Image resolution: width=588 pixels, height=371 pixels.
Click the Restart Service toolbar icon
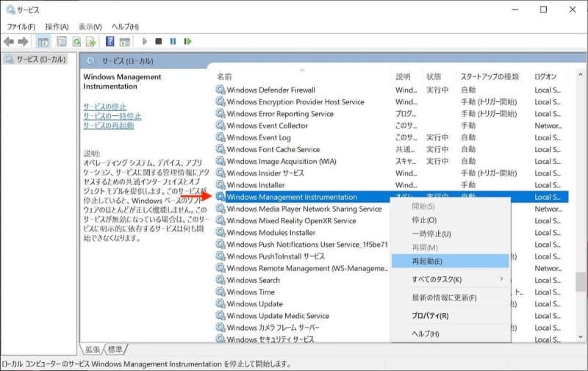click(187, 41)
